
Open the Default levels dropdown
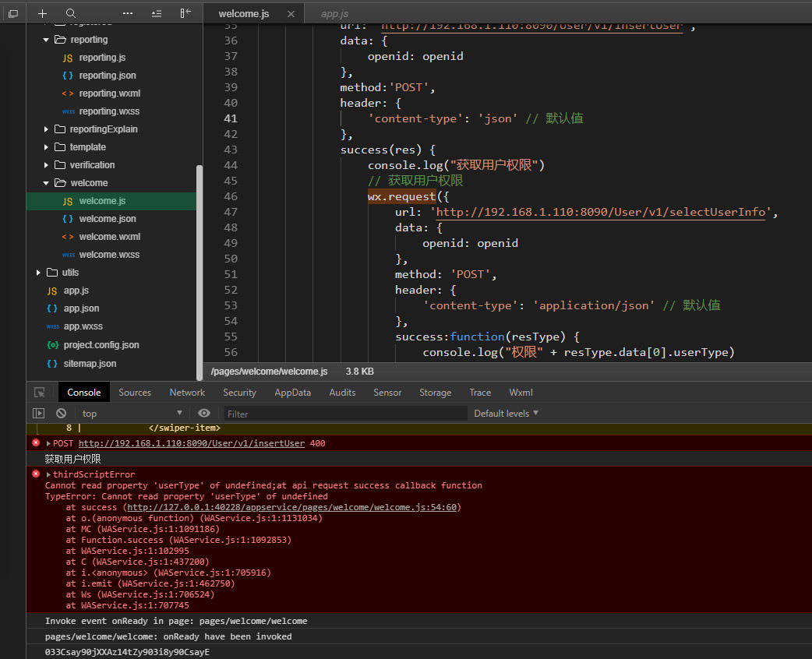(x=506, y=414)
